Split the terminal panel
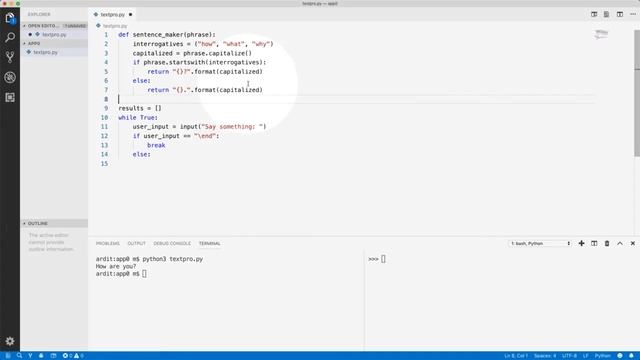Viewport: 640px width, 360px height. [594, 243]
